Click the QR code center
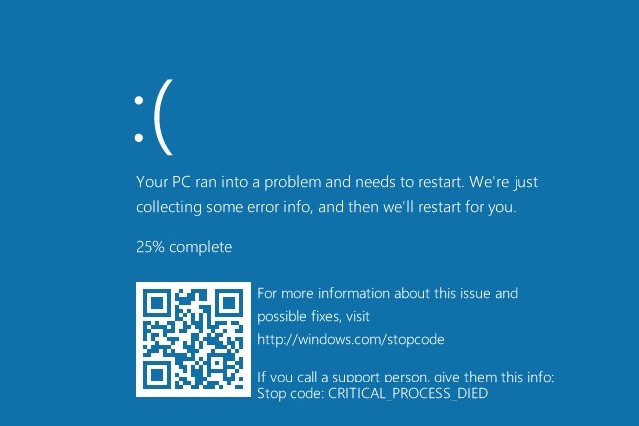Image resolution: width=639 pixels, height=426 pixels. 193,339
